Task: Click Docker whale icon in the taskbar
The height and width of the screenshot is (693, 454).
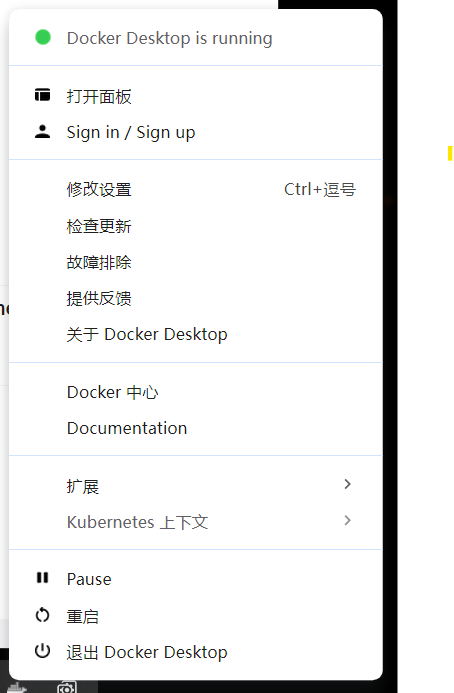Action: click(x=18, y=688)
